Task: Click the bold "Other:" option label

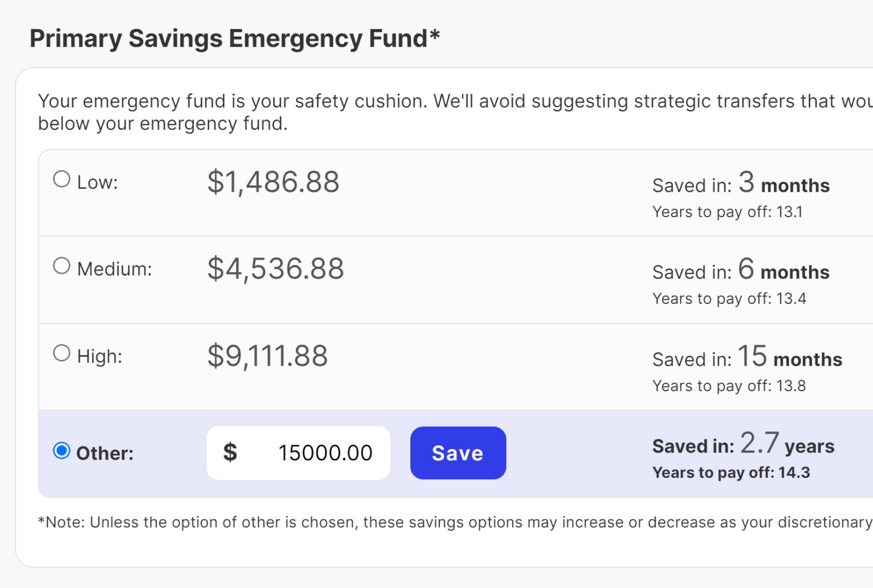Action: (x=105, y=454)
